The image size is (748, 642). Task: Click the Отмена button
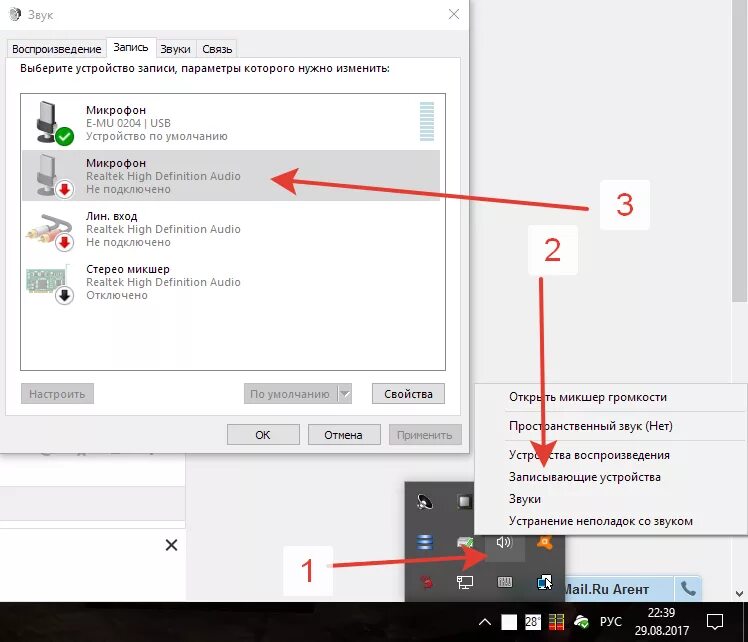[343, 435]
